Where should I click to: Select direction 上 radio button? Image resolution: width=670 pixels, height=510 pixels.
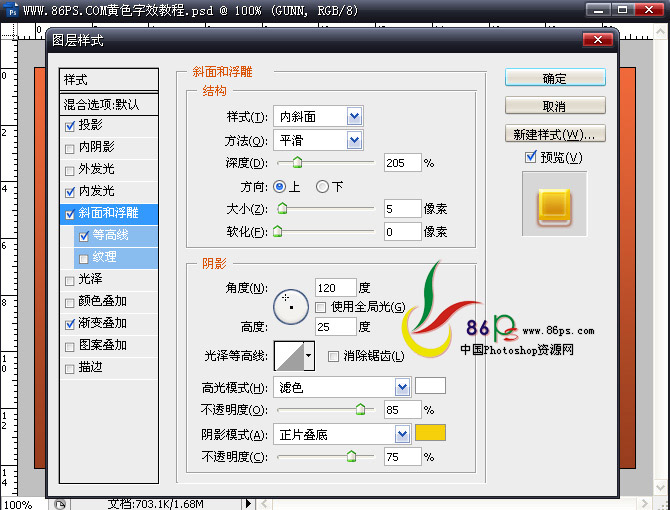(x=279, y=187)
